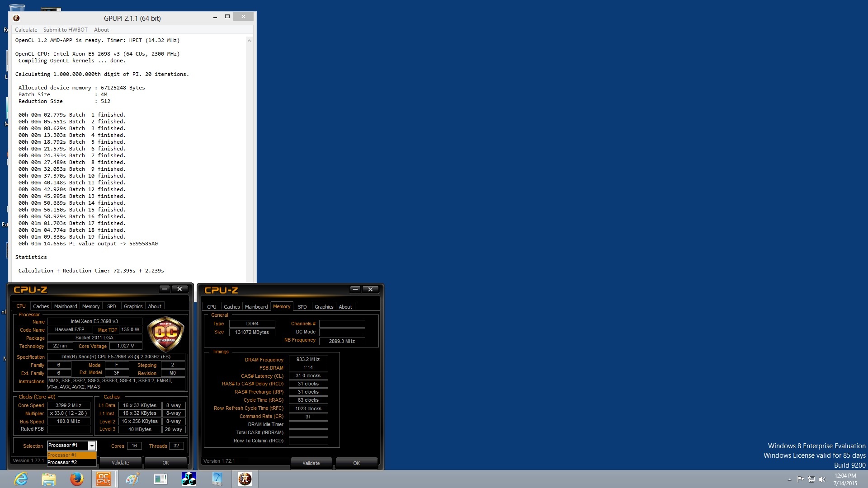Open the About menu in GPUPI
The width and height of the screenshot is (868, 488).
101,30
